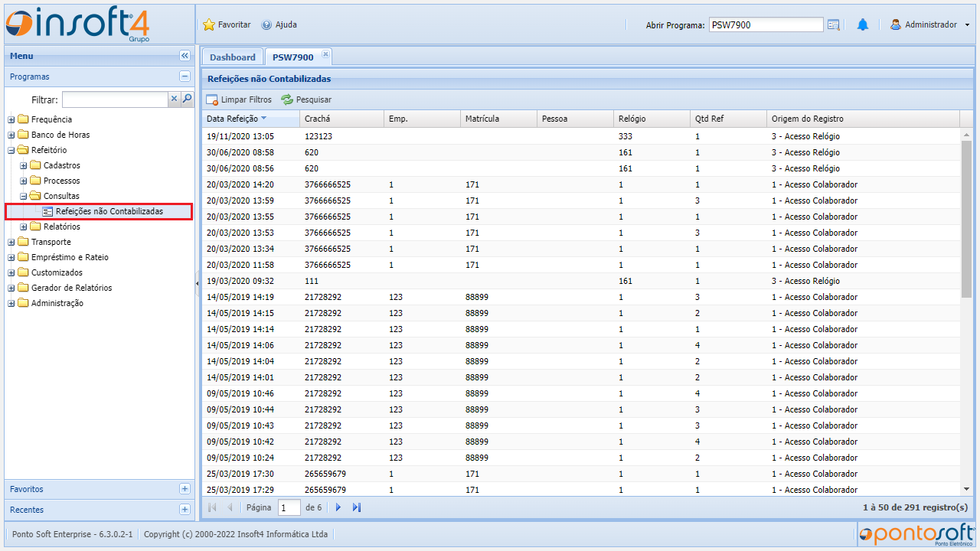Expand the Frequência folder tree node
Image resolution: width=980 pixels, height=551 pixels.
[x=11, y=119]
